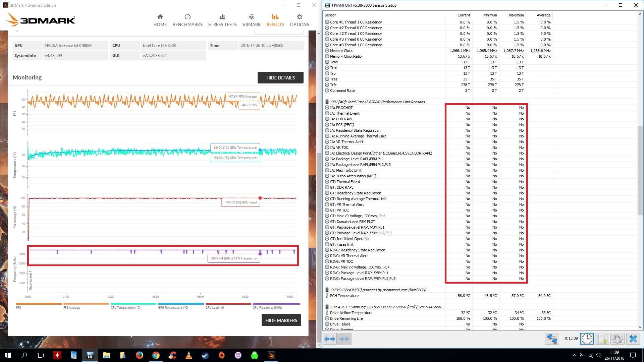Image resolution: width=644 pixels, height=362 pixels.
Task: Launch CCleaner from the taskbar
Action: [x=172, y=355]
